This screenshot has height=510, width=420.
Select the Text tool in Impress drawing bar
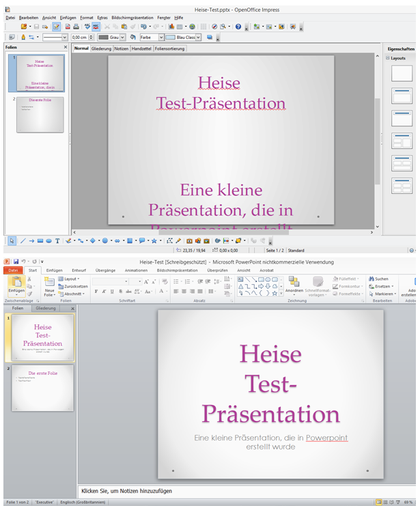pos(57,241)
